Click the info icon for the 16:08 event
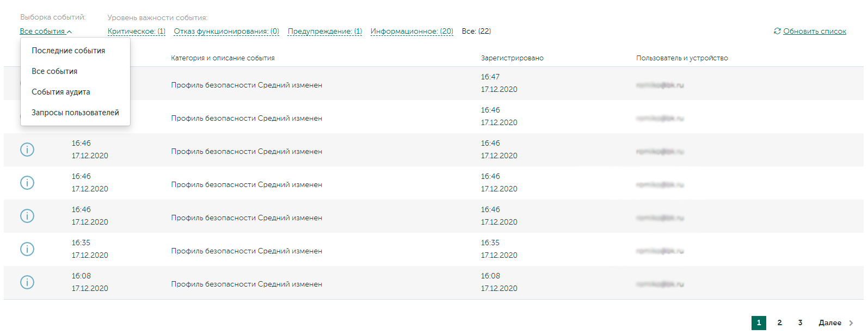Image resolution: width=868 pixels, height=335 pixels. 27,282
